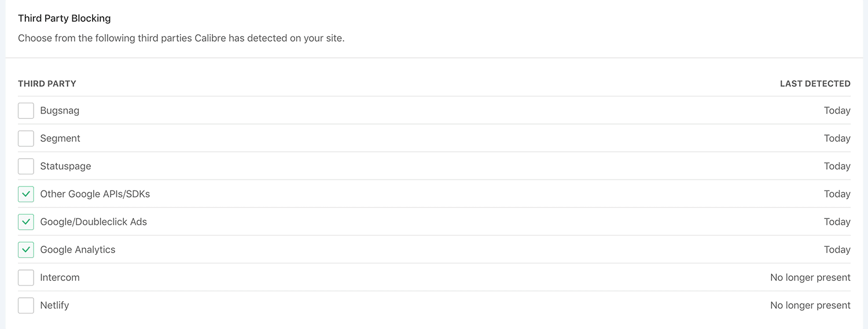Enable blocking for Statuspage checkbox
868x329 pixels.
coord(26,166)
